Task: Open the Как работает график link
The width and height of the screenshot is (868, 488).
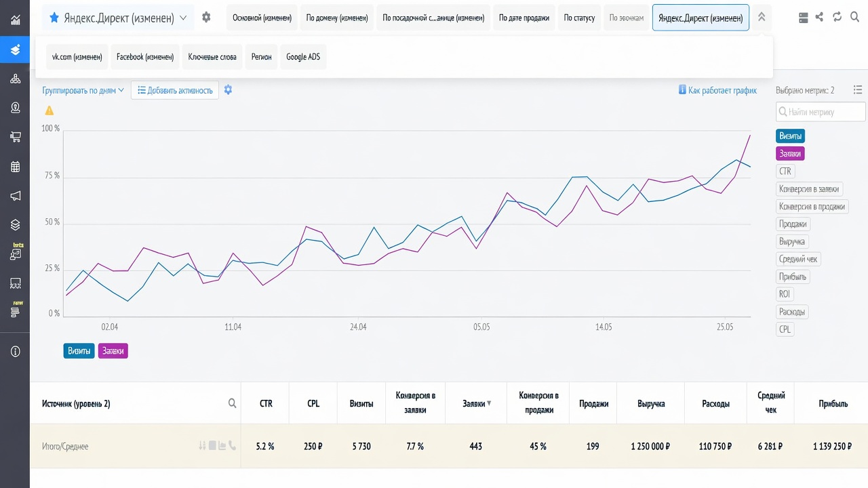Action: pyautogui.click(x=717, y=90)
